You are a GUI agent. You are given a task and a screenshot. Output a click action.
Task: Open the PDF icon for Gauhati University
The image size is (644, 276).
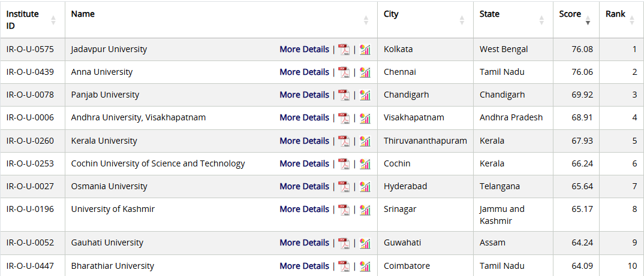point(344,242)
